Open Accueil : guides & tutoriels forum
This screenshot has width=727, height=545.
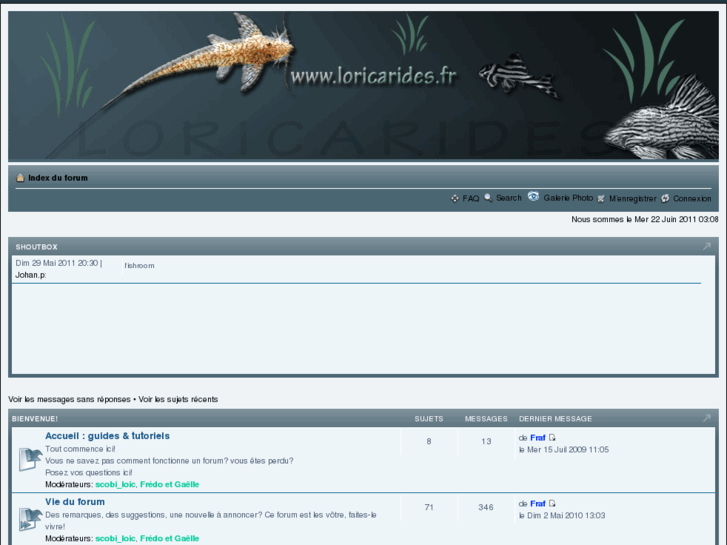tap(107, 436)
